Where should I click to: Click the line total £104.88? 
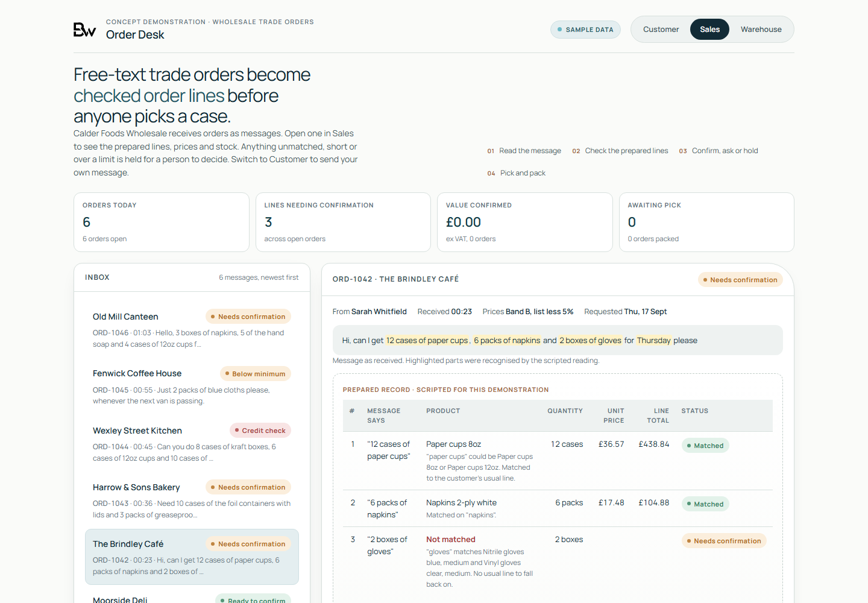pyautogui.click(x=653, y=503)
